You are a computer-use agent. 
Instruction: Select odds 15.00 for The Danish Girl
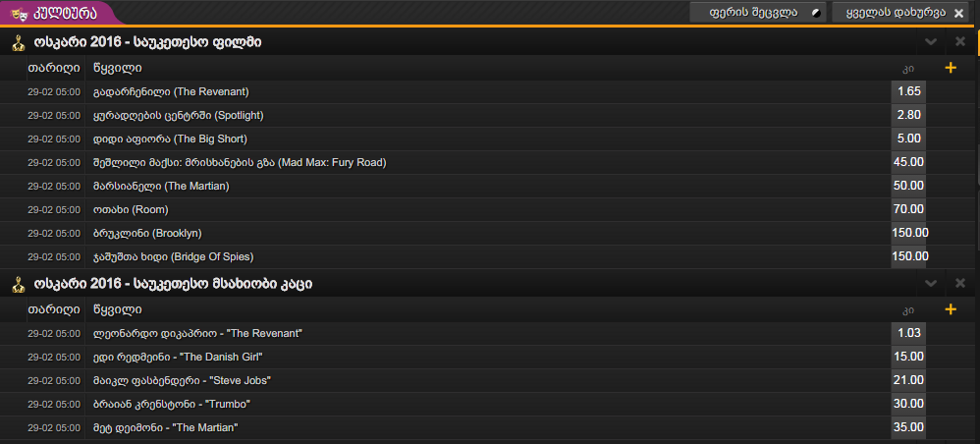coord(908,358)
